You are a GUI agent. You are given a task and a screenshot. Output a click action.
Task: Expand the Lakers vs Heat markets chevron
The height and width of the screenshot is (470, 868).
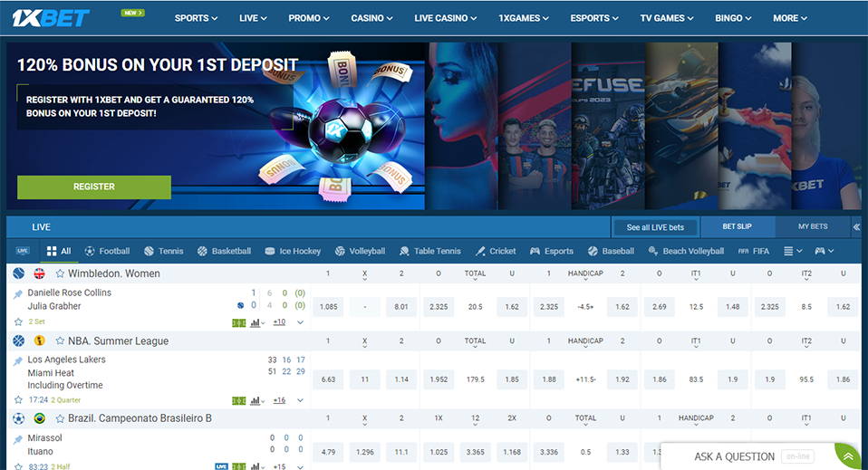[300, 400]
